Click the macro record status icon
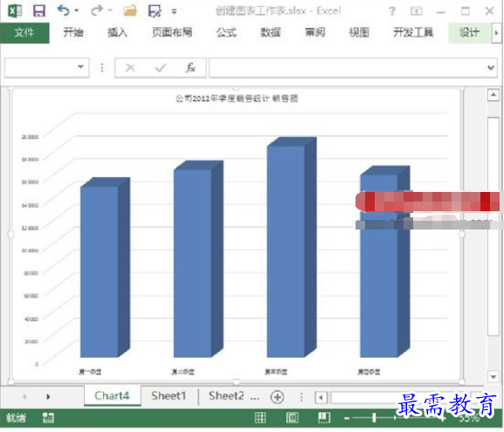Image resolution: width=504 pixels, height=432 pixels. click(x=48, y=417)
